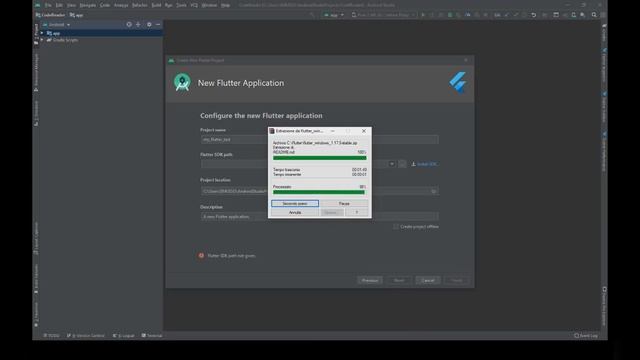Click the Pausa button in extraction dialog
This screenshot has height=360, width=640.
[x=344, y=203]
